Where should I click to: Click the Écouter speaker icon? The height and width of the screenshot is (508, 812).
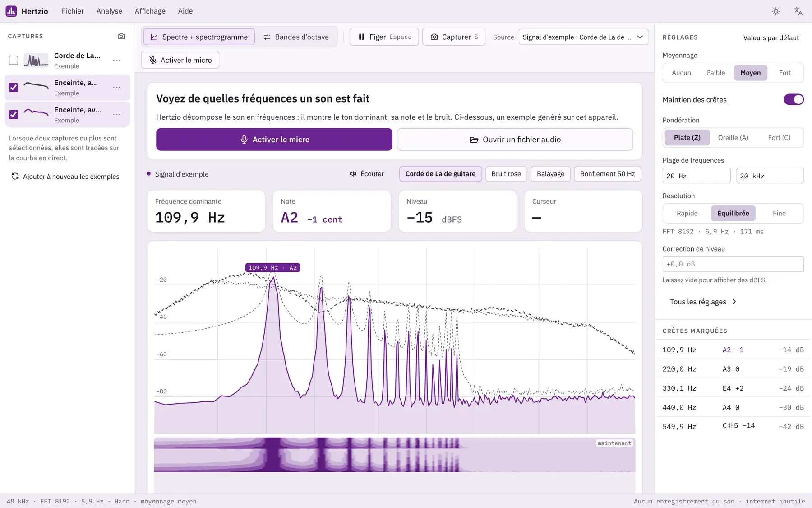coord(353,174)
